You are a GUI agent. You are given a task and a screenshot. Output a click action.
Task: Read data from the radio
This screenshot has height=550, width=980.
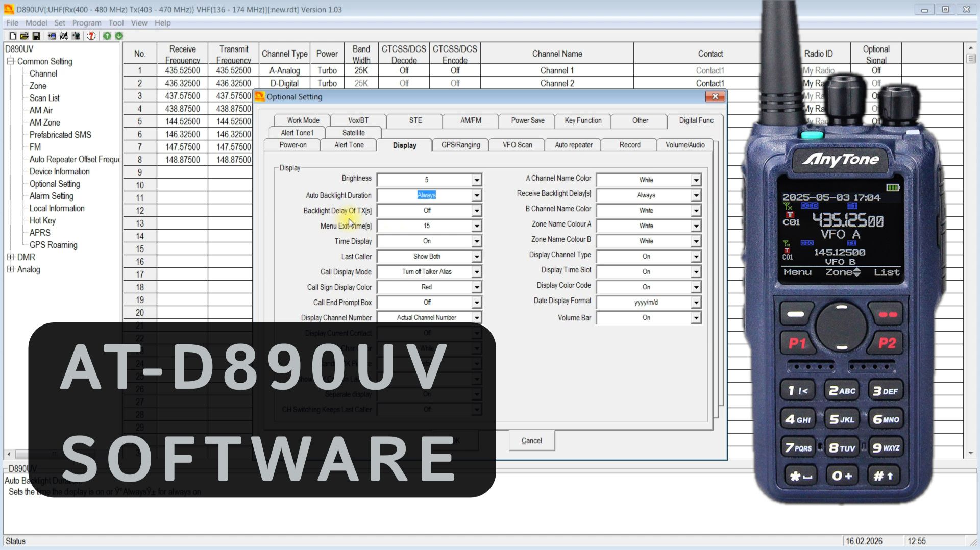52,36
